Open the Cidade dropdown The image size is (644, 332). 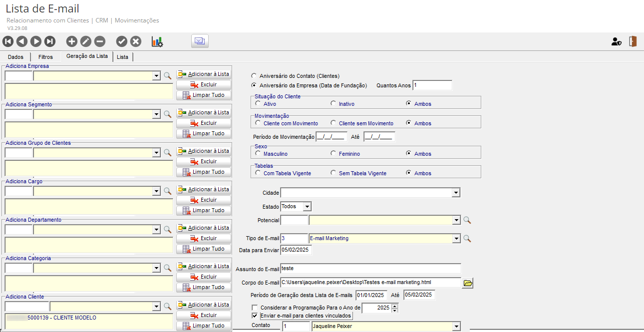tap(455, 193)
